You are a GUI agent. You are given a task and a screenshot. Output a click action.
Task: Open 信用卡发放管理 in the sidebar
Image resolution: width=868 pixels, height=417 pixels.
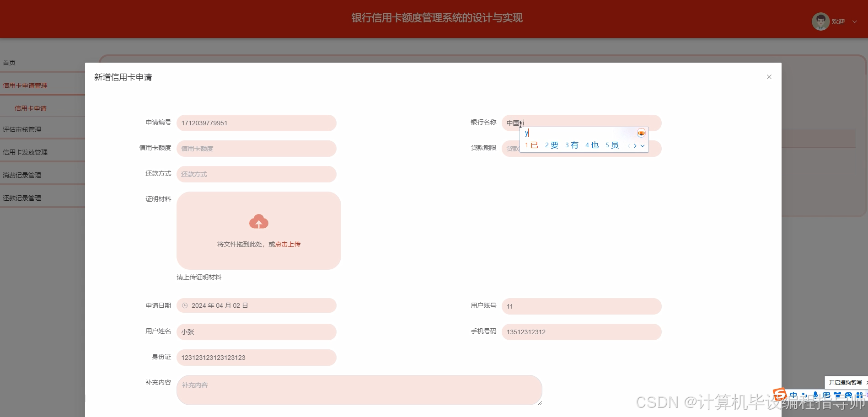pyautogui.click(x=43, y=152)
